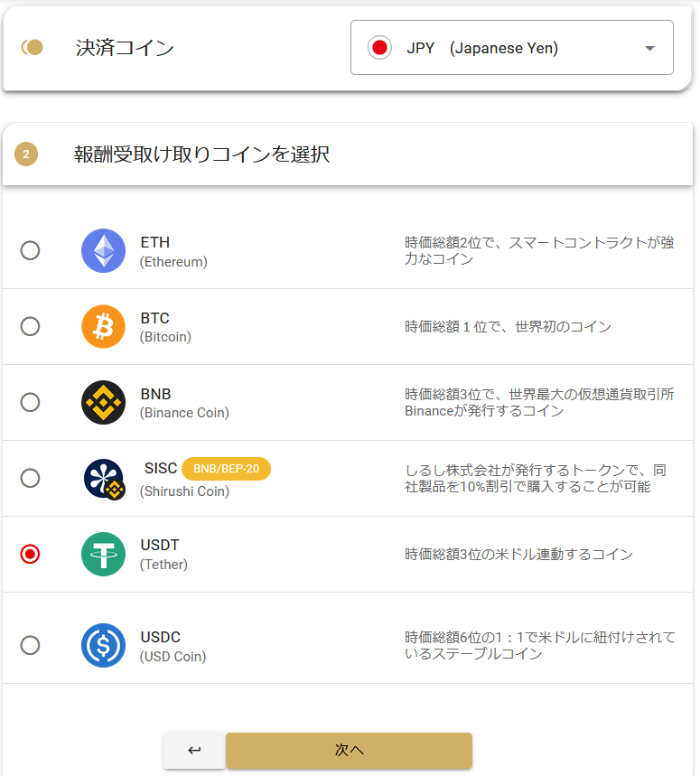Choose the USDC radio option

tap(30, 645)
